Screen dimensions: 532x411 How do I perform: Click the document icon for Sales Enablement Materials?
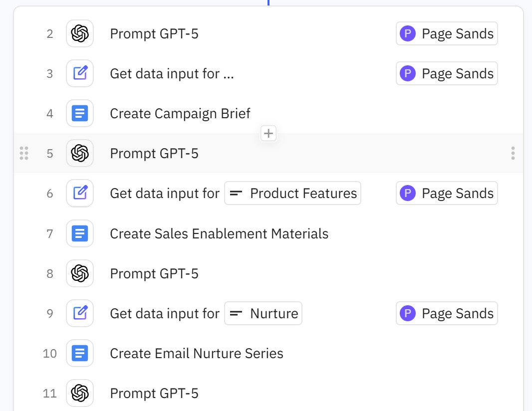(x=80, y=233)
